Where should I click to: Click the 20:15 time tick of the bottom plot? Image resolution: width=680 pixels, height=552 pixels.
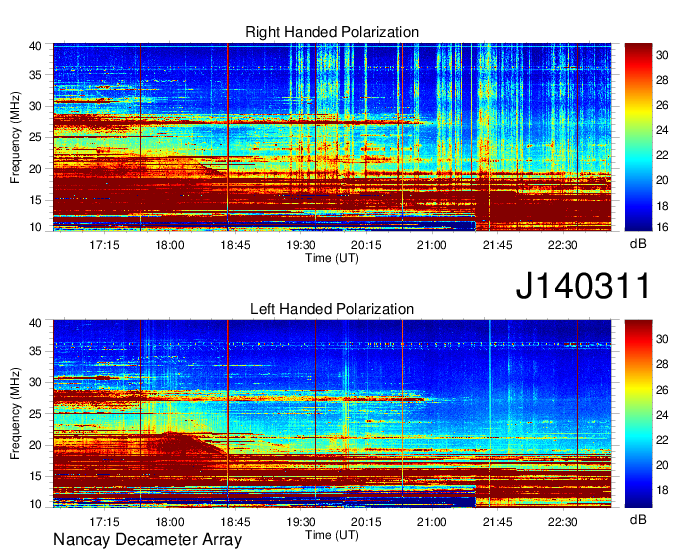(366, 522)
